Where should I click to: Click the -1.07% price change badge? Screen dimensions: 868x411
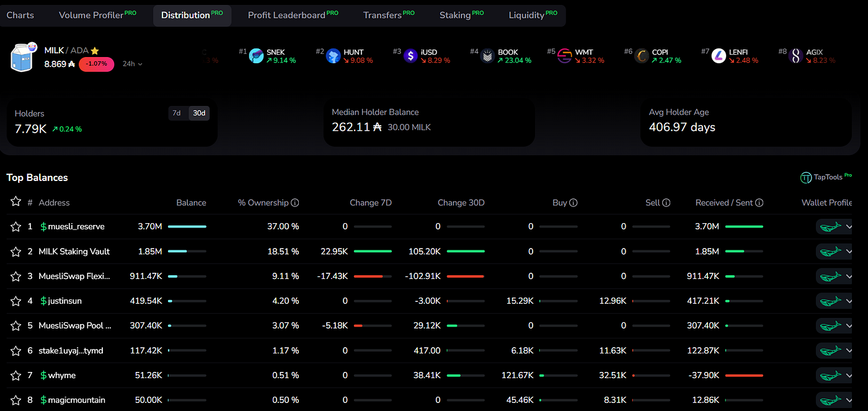[x=96, y=64]
